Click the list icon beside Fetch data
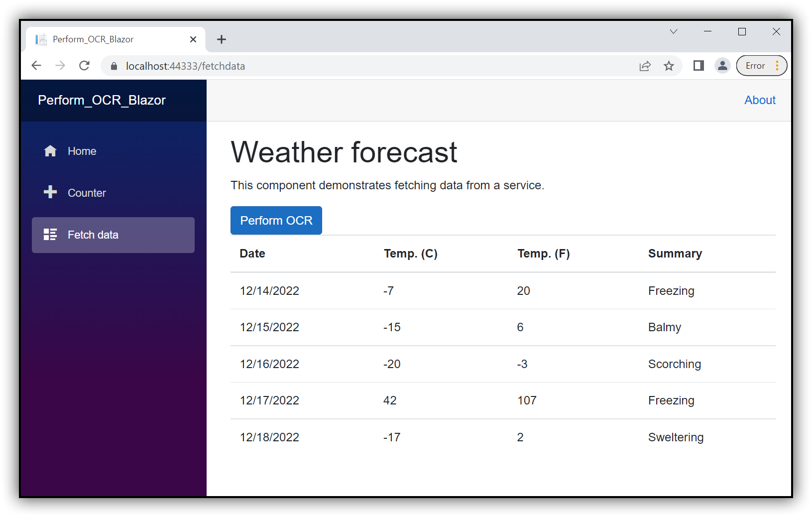The width and height of the screenshot is (812, 517). (x=50, y=234)
